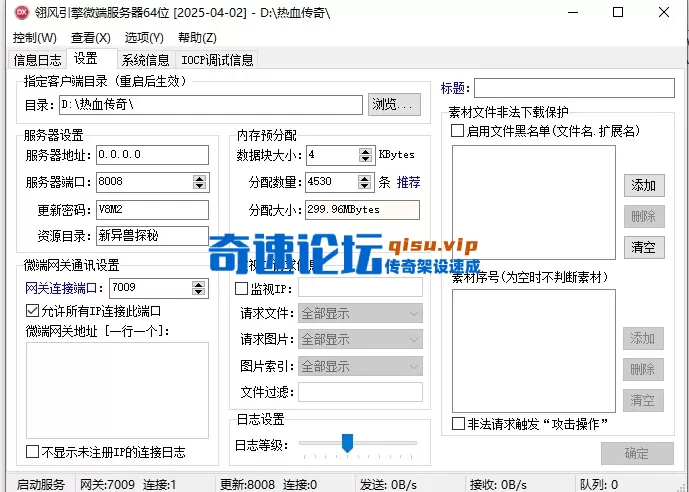Click the 队列: 0 status entry
This screenshot has width=689, height=492.
click(599, 485)
